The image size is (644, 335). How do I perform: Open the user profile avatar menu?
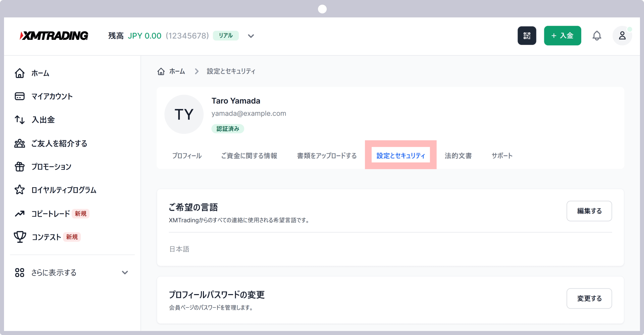(x=622, y=36)
